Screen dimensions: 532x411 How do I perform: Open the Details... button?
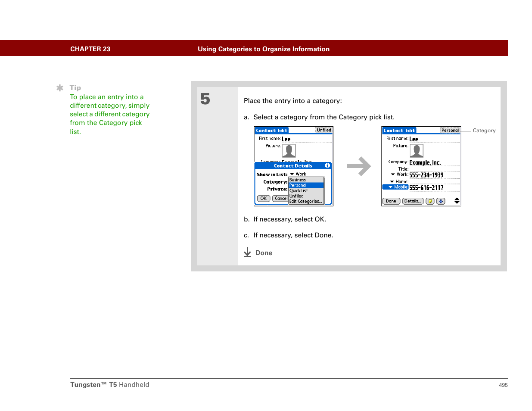pyautogui.click(x=413, y=201)
